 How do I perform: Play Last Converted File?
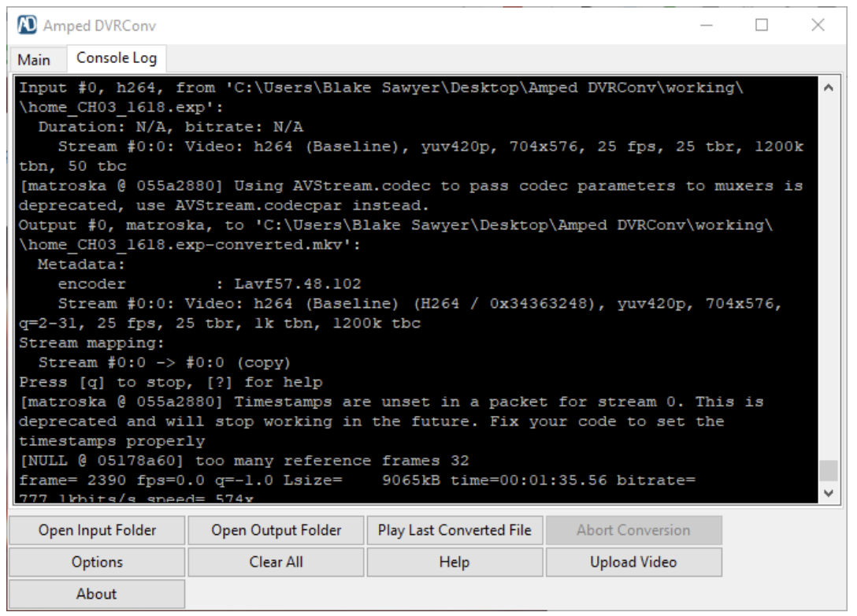(x=454, y=530)
